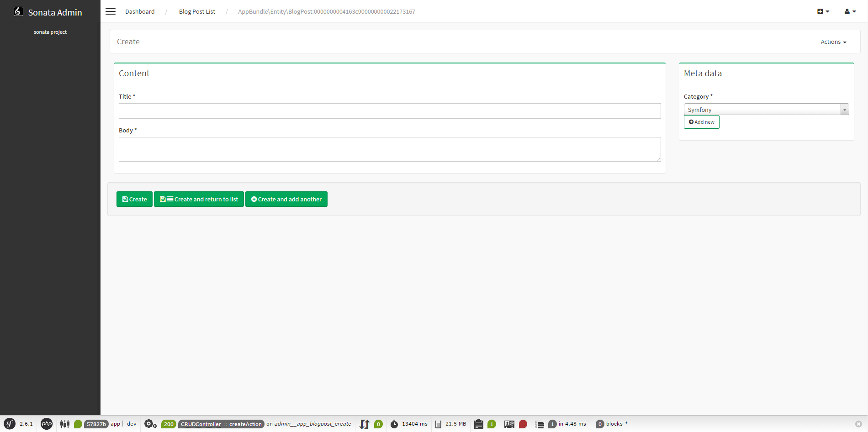This screenshot has height=432, width=868.
Task: Open the add-new plus dropdown in top bar
Action: click(x=823, y=11)
